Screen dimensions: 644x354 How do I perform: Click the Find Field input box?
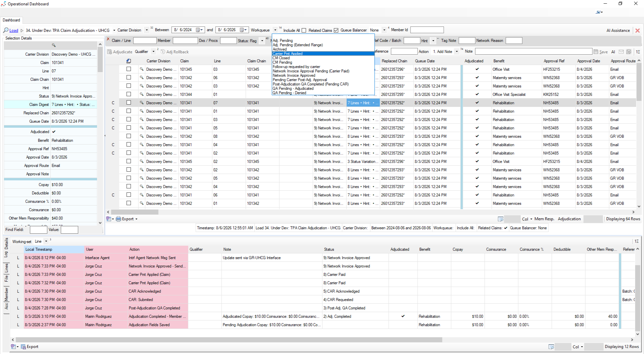(x=38, y=230)
